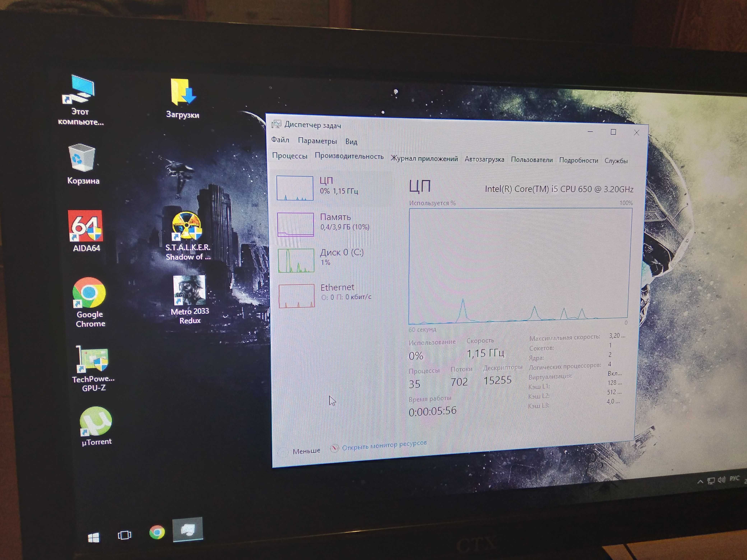Image resolution: width=747 pixels, height=560 pixels.
Task: Switch to the Процессы tab
Action: [290, 156]
